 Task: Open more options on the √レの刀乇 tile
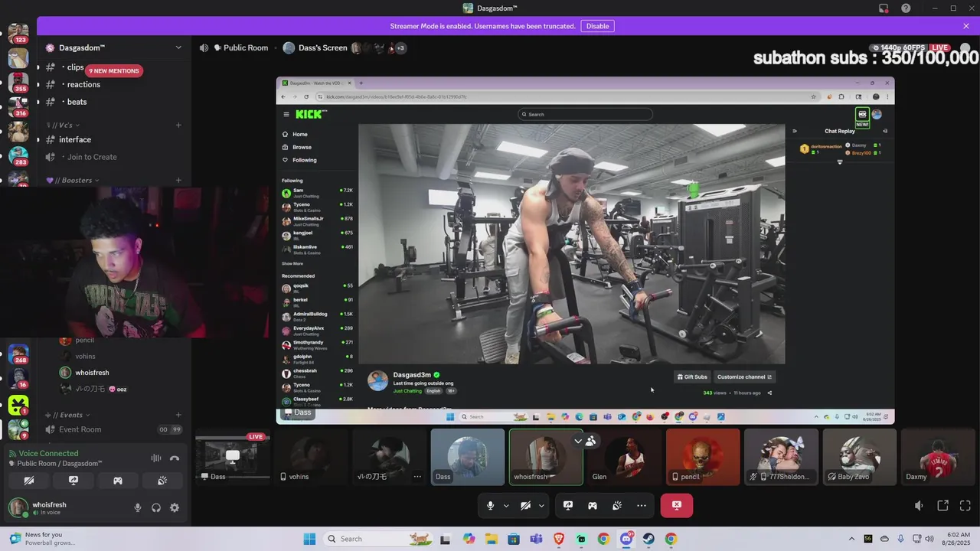tap(417, 476)
